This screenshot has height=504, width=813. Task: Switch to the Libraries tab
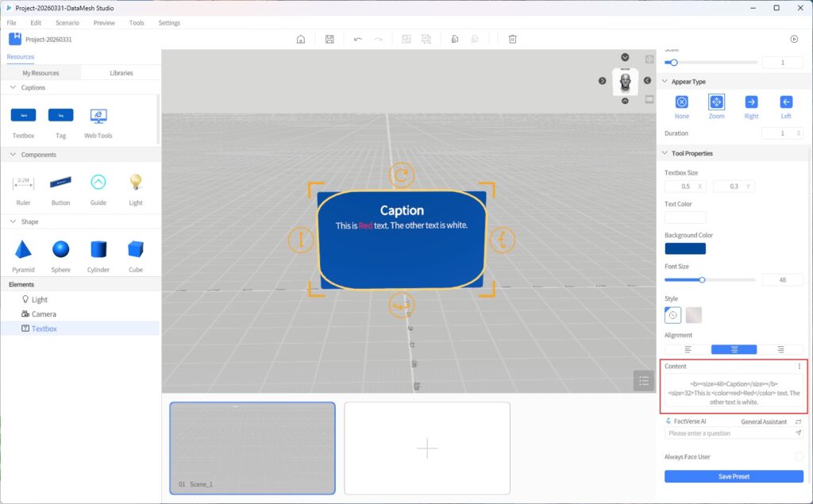121,73
